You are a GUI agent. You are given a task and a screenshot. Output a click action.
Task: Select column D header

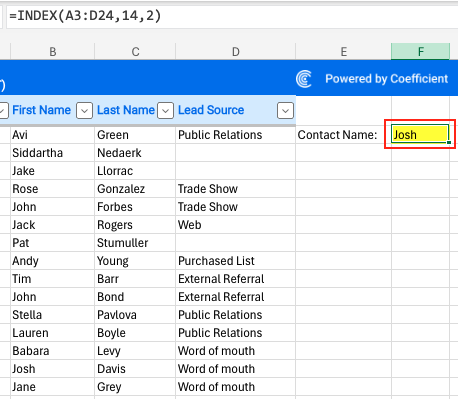pos(236,52)
